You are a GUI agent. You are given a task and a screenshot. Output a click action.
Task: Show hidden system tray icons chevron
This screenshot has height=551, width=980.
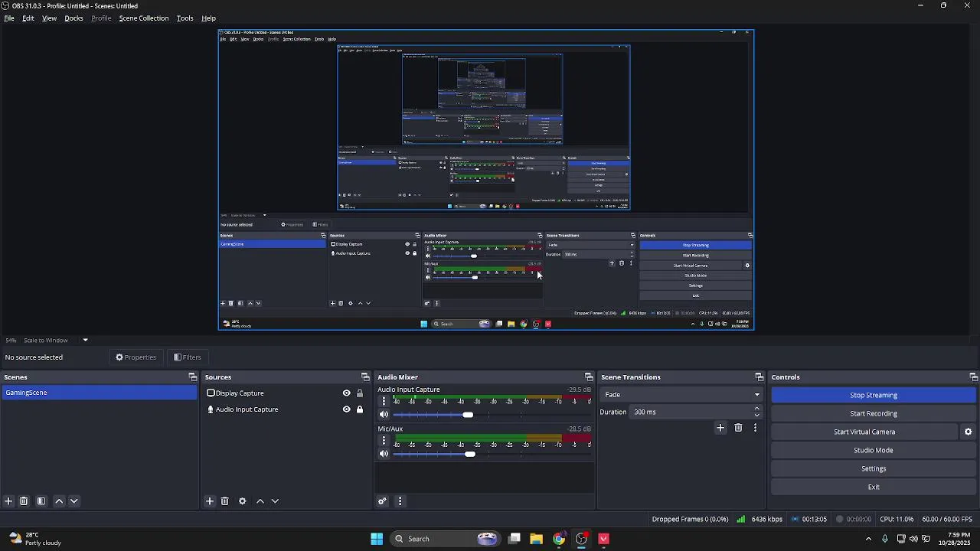(868, 539)
